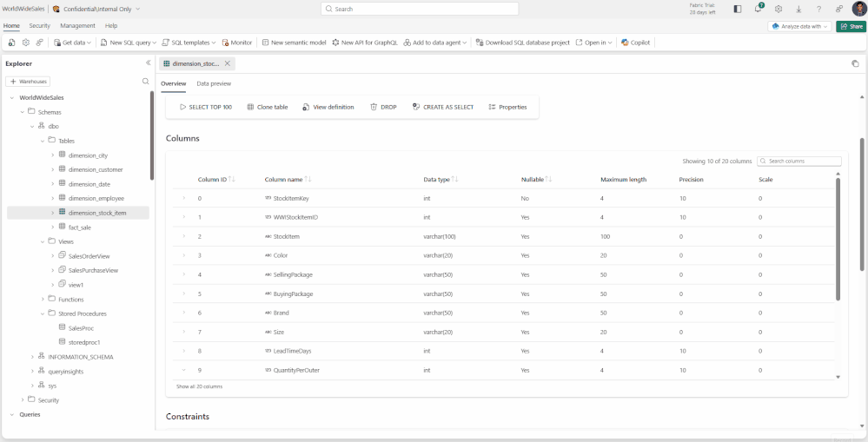Image resolution: width=868 pixels, height=442 pixels.
Task: Open the Get data dropdown
Action: (x=72, y=43)
